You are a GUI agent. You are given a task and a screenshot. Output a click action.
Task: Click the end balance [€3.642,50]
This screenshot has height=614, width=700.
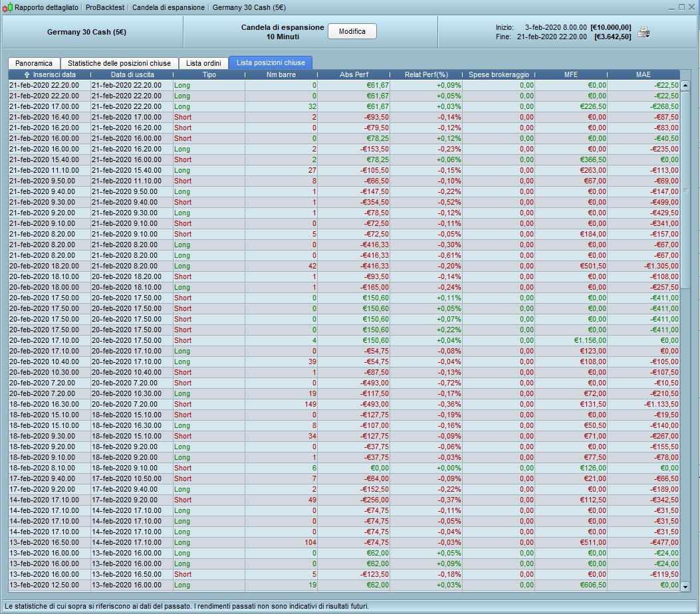point(612,37)
